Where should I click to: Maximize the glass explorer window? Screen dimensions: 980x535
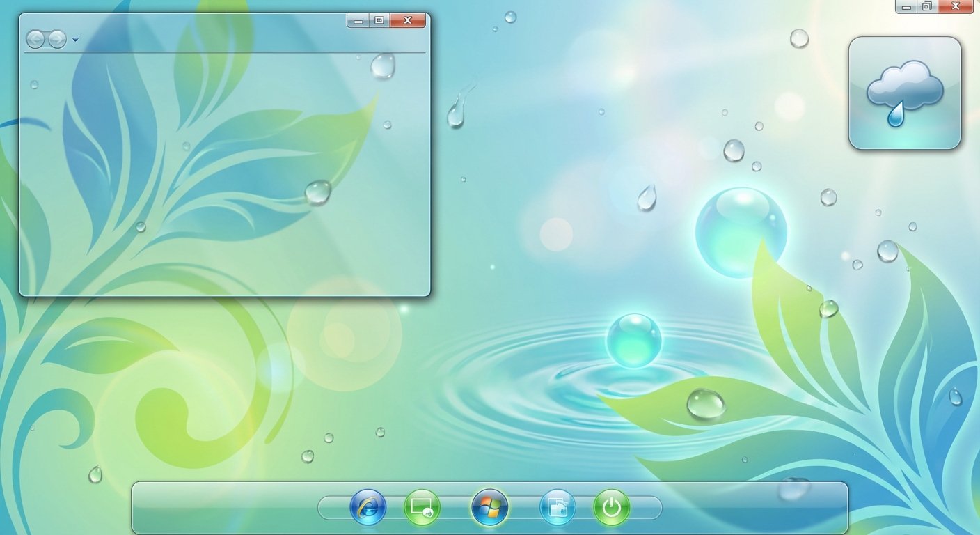tap(379, 21)
